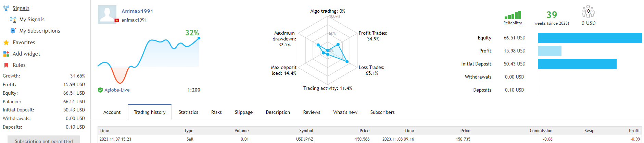The image size is (644, 143).
Task: Click the growth chart line graph
Action: [149, 55]
